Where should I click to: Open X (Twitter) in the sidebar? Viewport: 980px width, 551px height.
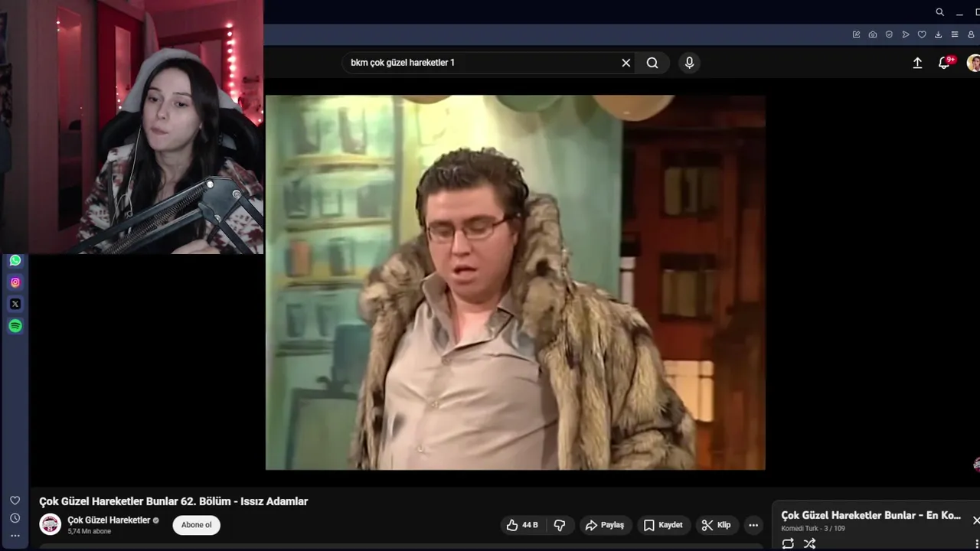coord(15,304)
